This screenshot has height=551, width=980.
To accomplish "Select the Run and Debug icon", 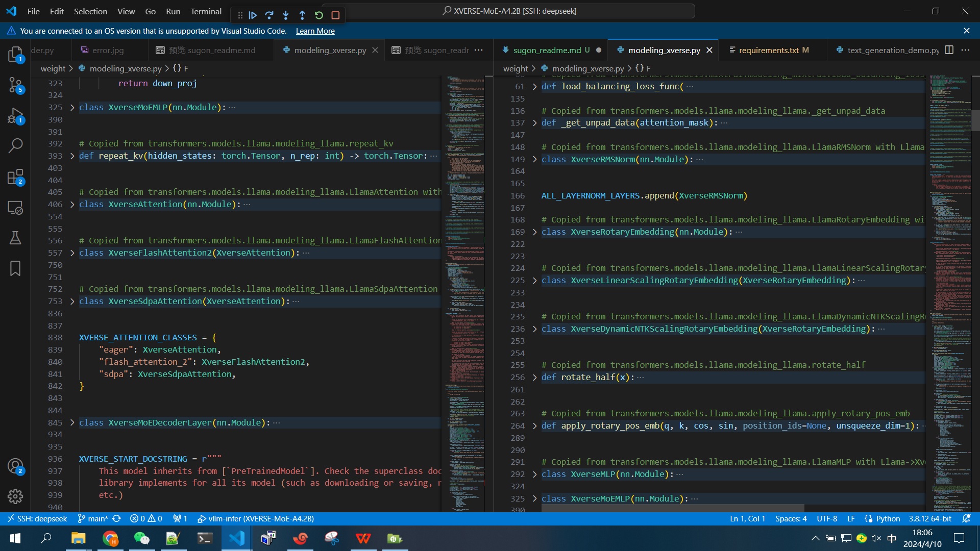I will (x=15, y=116).
